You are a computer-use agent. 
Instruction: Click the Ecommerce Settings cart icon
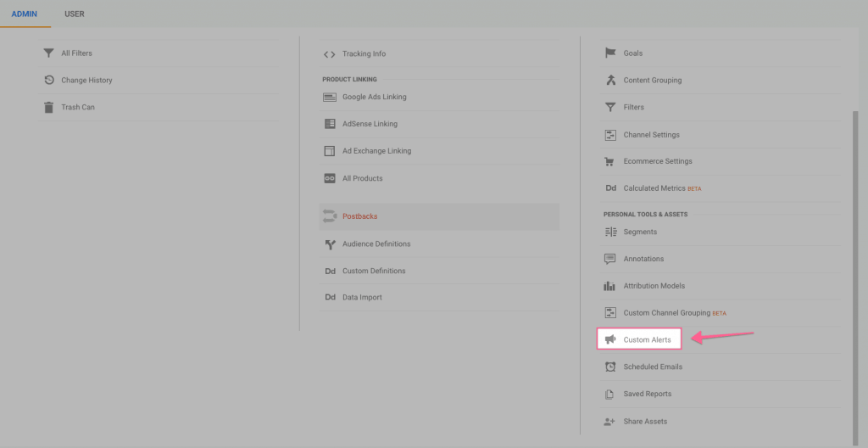[610, 161]
